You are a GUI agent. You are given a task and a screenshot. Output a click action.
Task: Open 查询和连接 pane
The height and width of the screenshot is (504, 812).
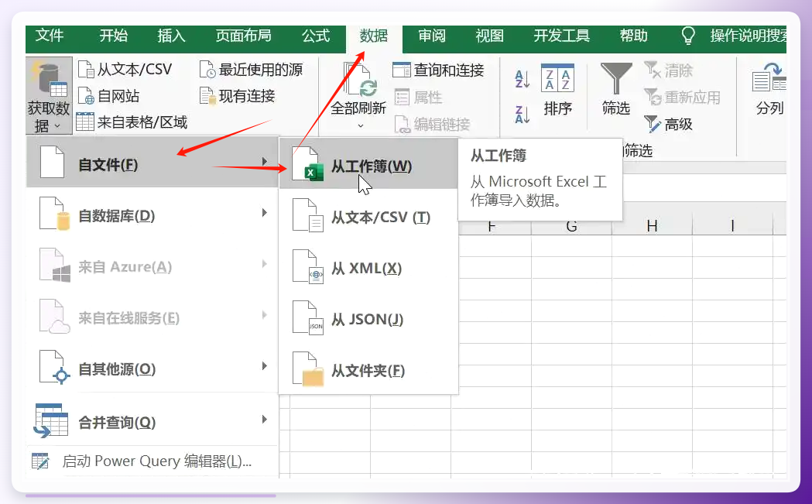click(x=438, y=70)
